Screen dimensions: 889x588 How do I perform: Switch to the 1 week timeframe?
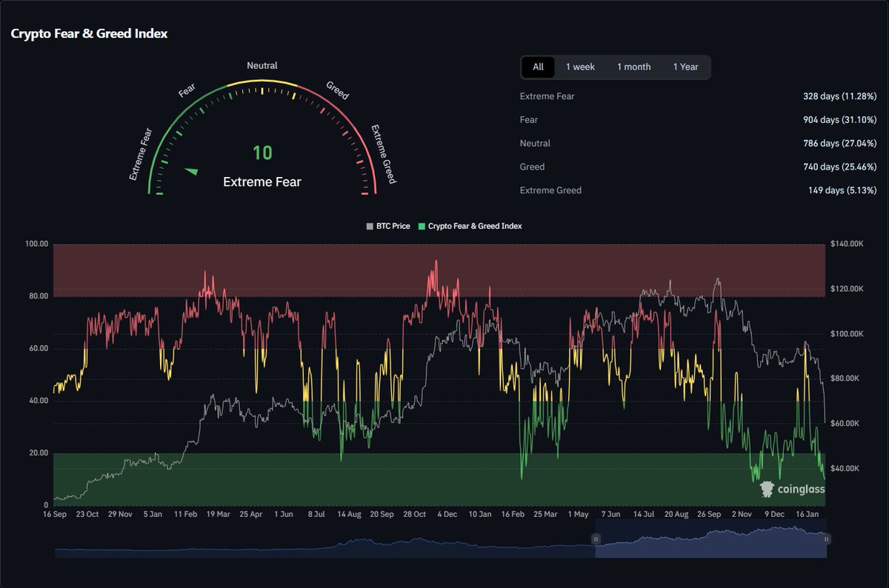[x=581, y=67]
